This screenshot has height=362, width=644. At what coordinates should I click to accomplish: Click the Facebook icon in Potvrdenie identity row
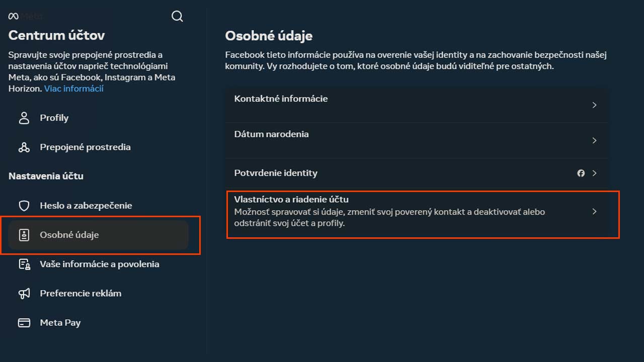pos(581,173)
